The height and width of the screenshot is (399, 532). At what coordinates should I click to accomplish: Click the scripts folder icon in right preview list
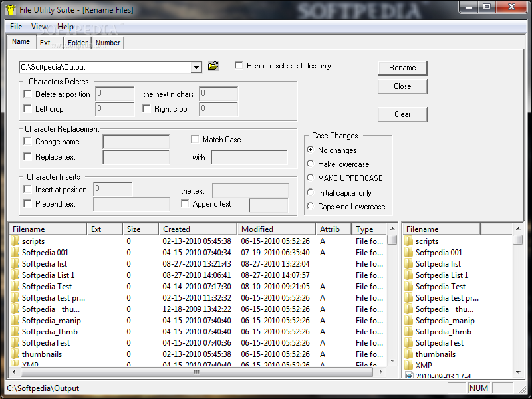408,241
